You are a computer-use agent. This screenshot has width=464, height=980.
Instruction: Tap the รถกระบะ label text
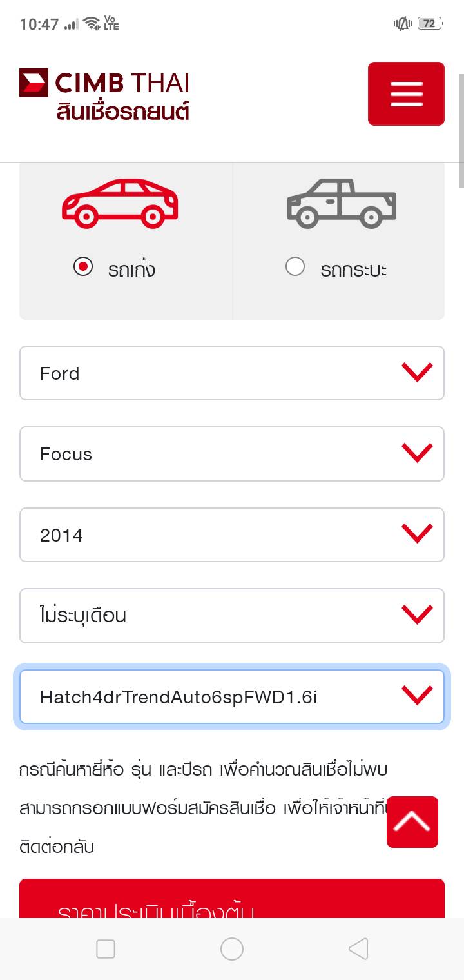[x=353, y=269]
